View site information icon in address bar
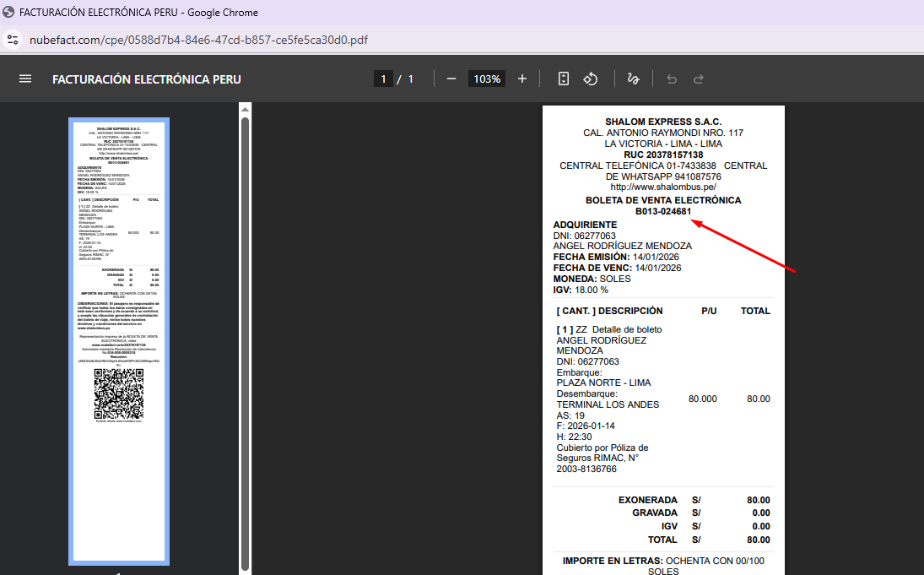 point(13,40)
